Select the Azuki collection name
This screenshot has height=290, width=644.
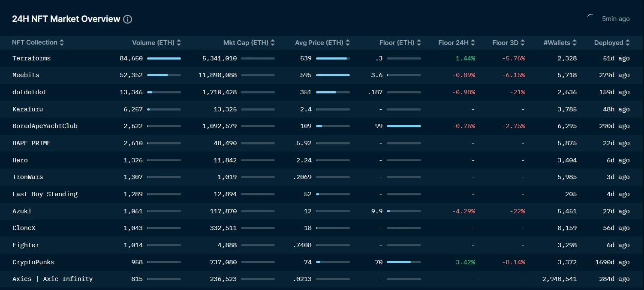point(22,211)
